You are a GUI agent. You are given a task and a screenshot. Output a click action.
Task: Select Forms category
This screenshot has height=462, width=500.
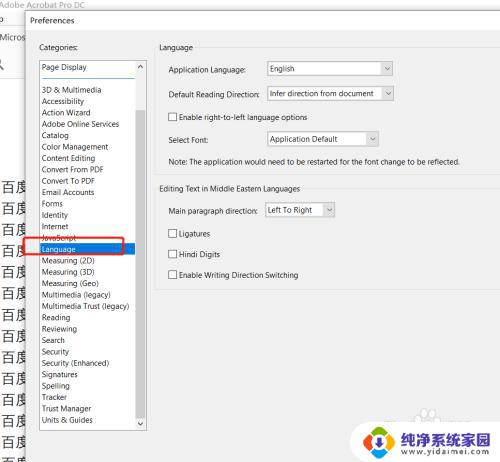pyautogui.click(x=52, y=204)
